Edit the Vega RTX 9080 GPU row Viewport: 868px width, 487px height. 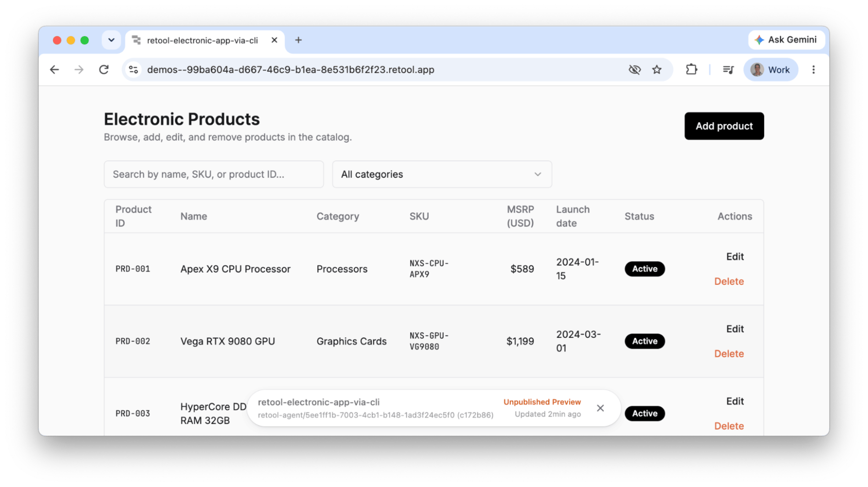(x=735, y=329)
